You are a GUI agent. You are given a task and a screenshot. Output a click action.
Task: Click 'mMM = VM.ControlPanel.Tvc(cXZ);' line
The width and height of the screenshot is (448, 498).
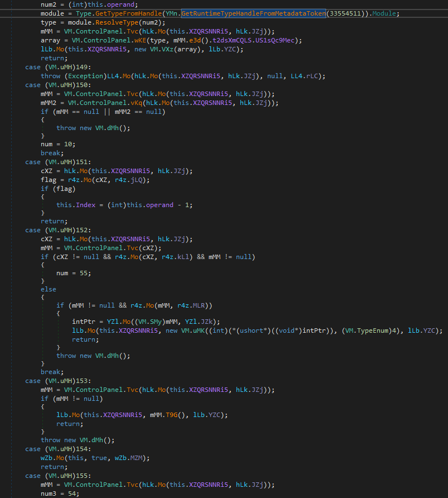(x=101, y=248)
